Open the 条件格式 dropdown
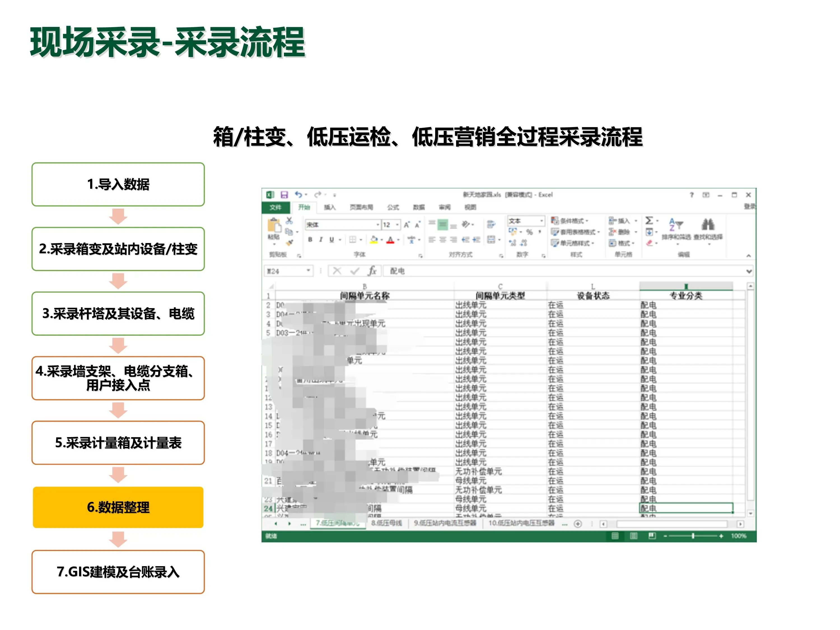 [570, 221]
